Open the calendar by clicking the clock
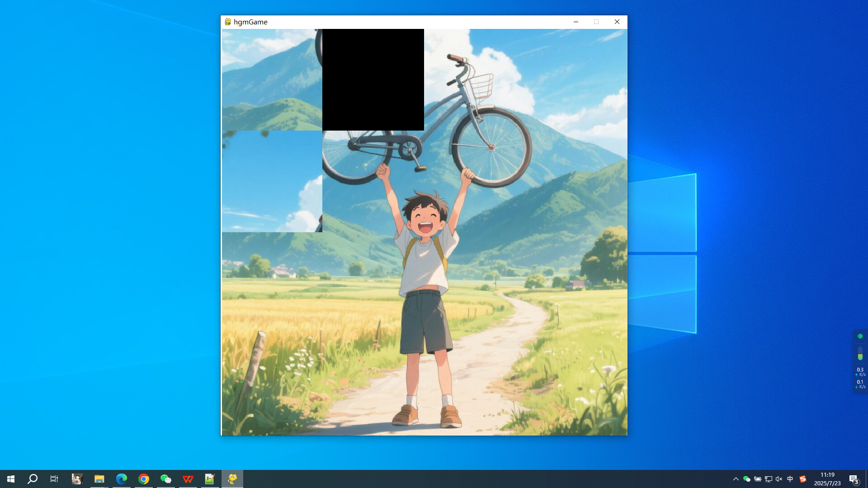 (828, 479)
